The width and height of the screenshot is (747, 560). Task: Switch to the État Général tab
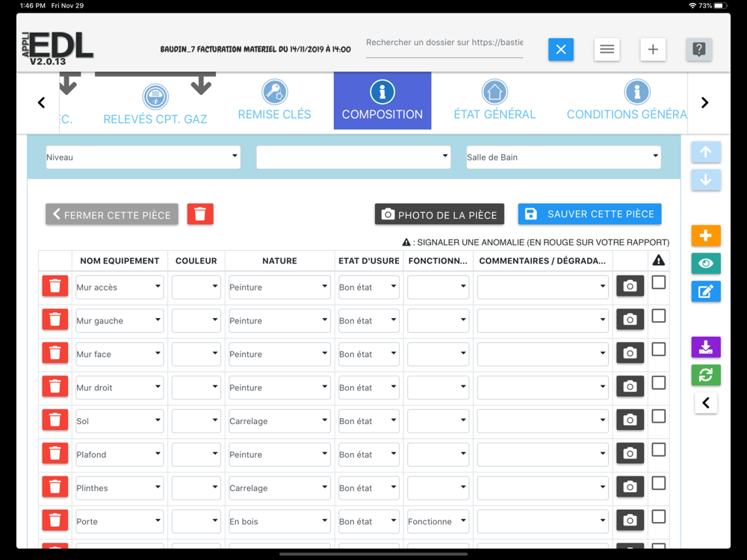pos(495,101)
